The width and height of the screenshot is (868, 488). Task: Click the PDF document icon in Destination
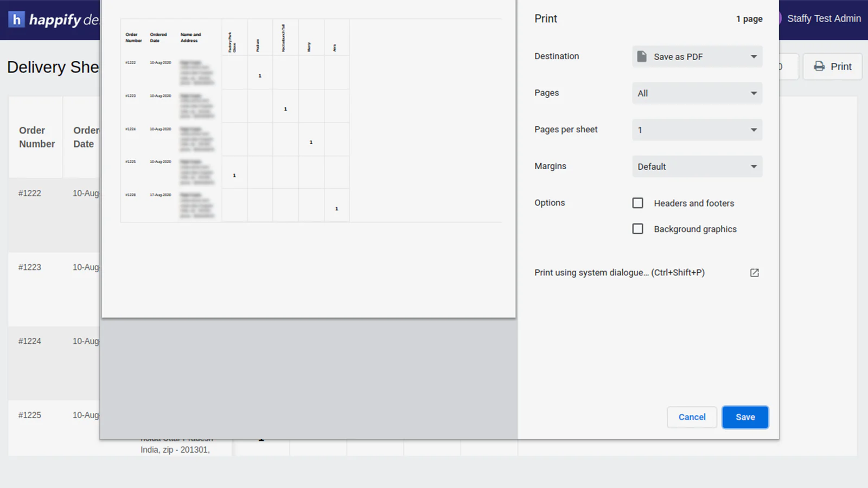click(642, 56)
